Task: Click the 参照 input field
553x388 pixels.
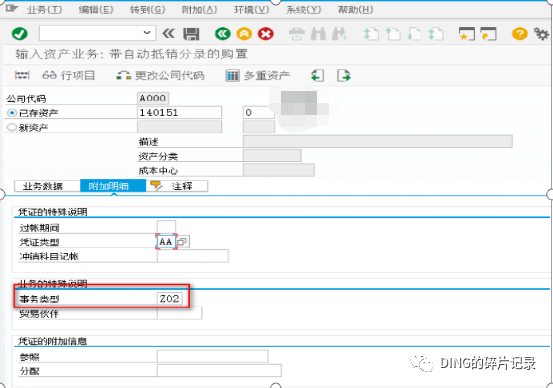Action: click(x=212, y=356)
